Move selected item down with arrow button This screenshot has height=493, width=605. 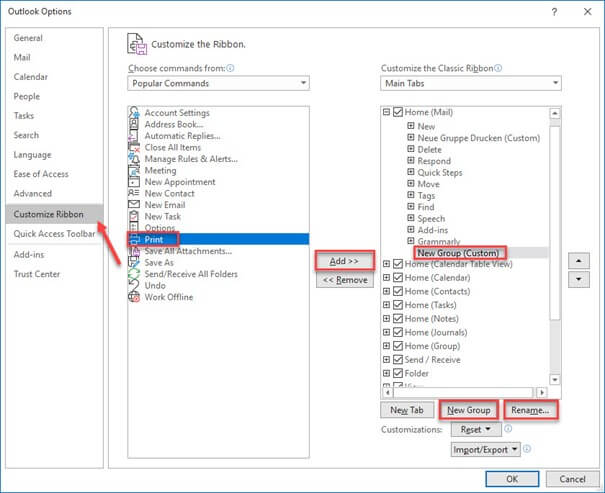point(578,279)
